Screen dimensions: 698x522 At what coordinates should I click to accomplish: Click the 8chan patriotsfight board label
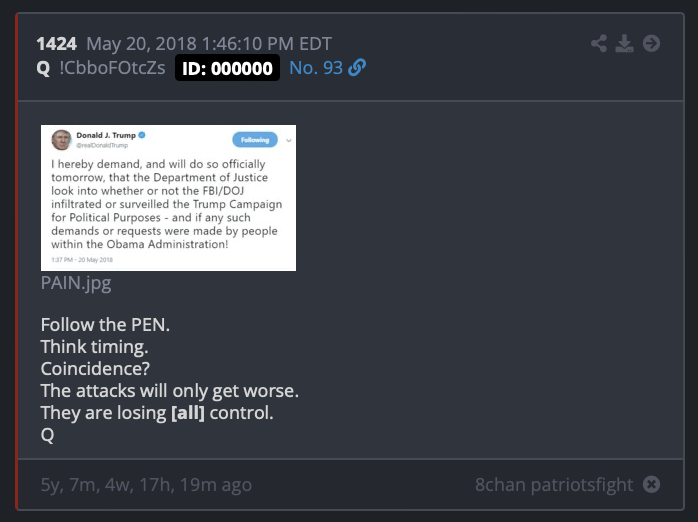click(x=554, y=485)
